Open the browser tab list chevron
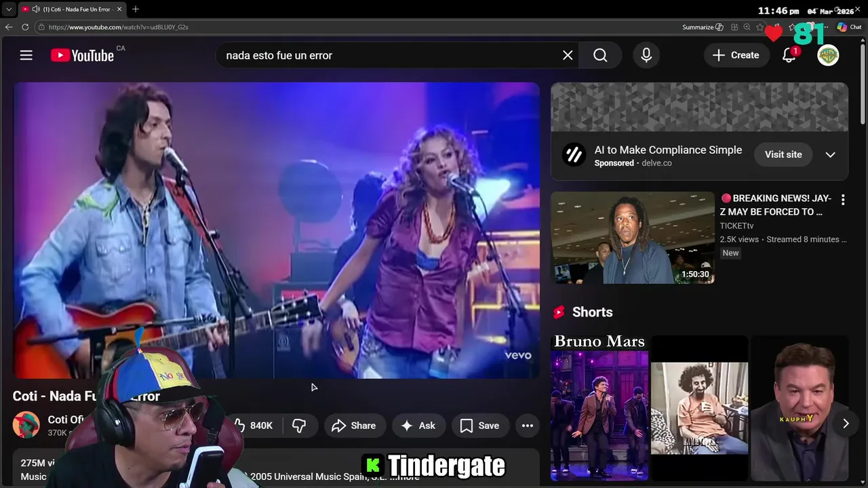This screenshot has width=868, height=488. click(x=8, y=9)
